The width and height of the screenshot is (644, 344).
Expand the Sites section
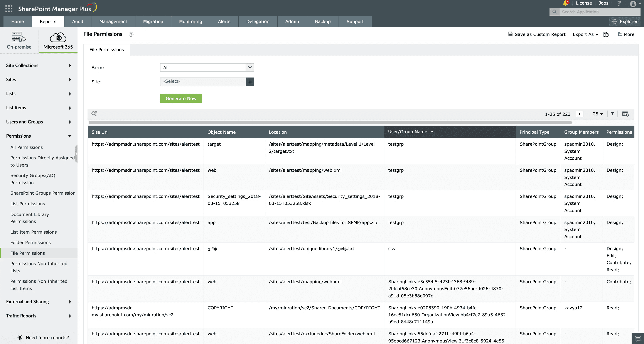pyautogui.click(x=39, y=79)
